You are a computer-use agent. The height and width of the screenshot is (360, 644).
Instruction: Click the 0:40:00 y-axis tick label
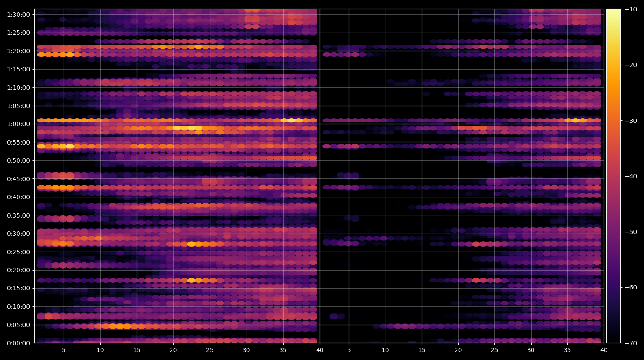pos(19,197)
